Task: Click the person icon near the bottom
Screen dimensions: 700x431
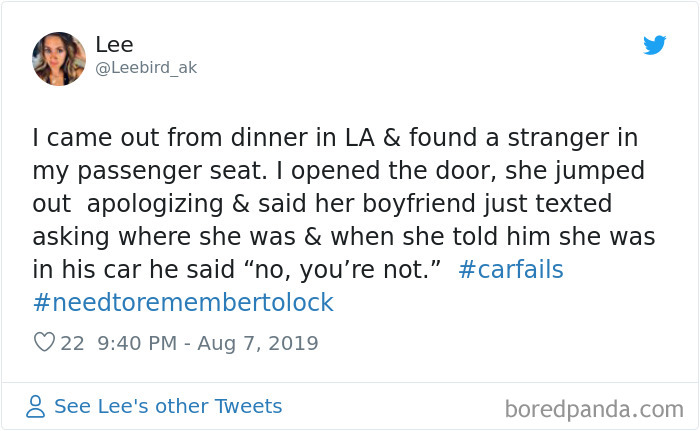Action: (36, 407)
